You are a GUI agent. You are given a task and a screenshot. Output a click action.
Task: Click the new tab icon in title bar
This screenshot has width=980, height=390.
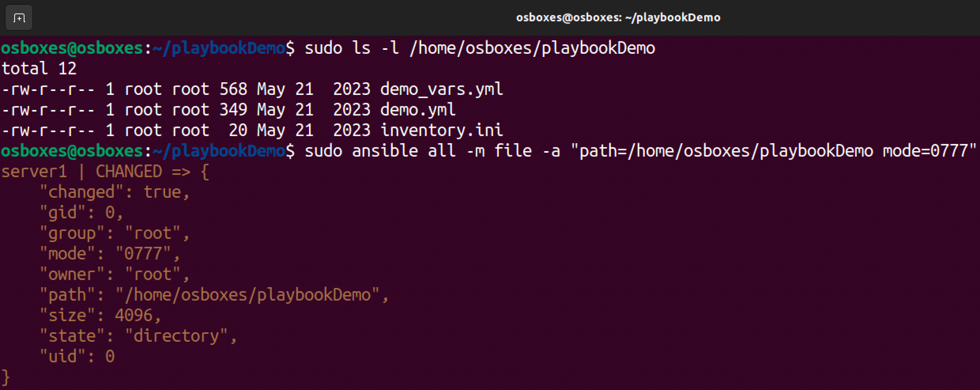click(x=19, y=18)
